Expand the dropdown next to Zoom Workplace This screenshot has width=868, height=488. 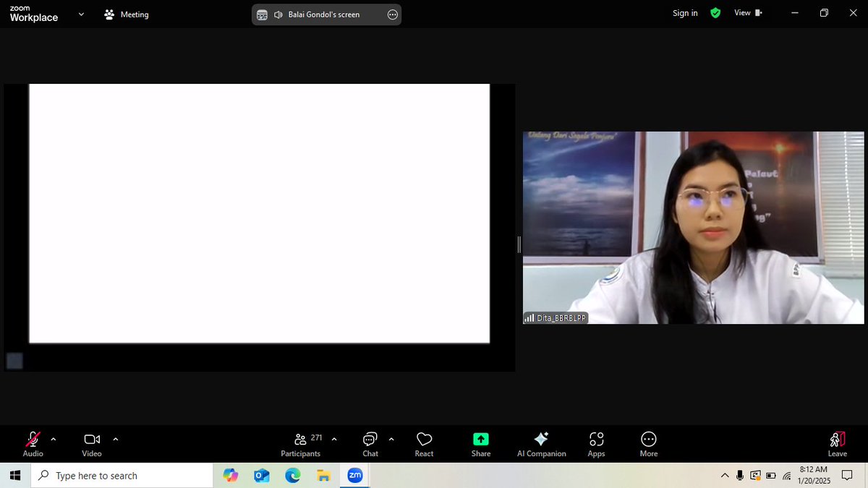(x=81, y=14)
